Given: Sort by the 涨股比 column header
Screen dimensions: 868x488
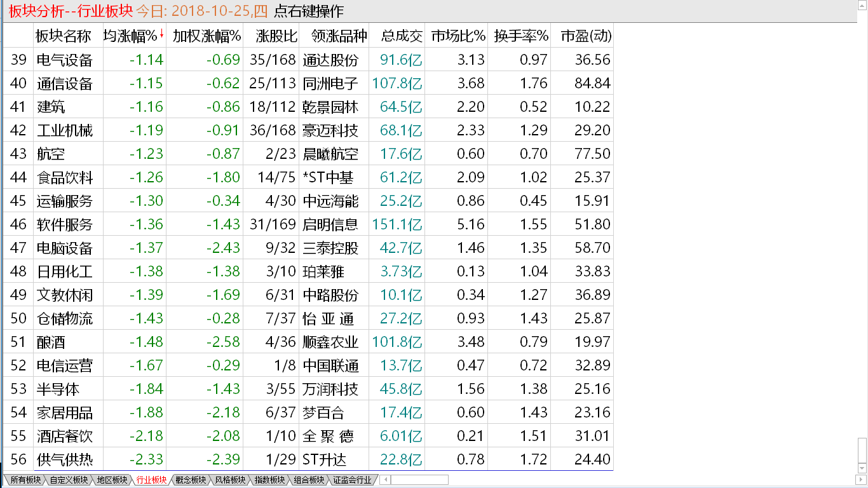Looking at the screenshot, I should pos(276,36).
